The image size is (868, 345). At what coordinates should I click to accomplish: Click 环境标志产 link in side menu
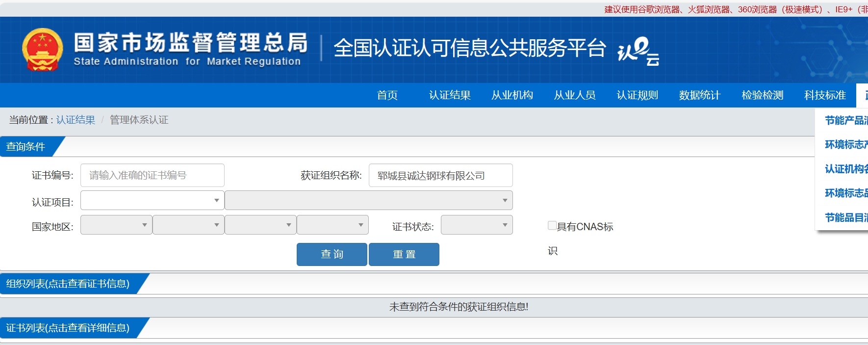846,144
